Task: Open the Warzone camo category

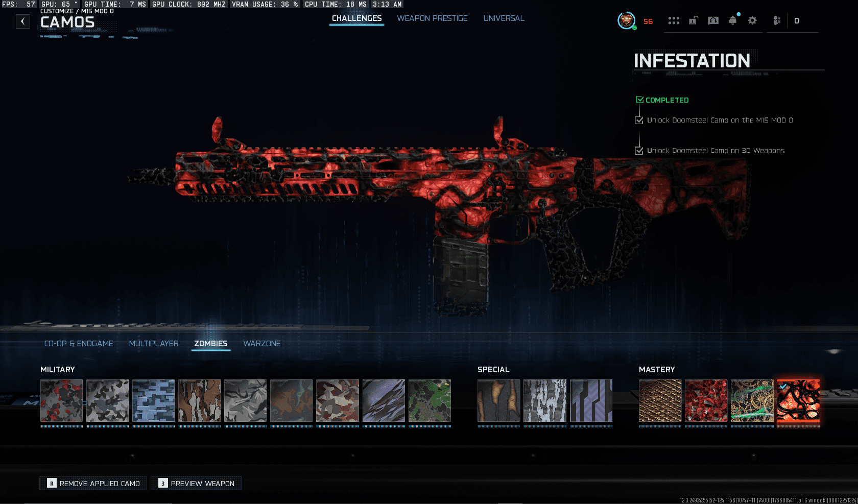Action: coord(262,344)
